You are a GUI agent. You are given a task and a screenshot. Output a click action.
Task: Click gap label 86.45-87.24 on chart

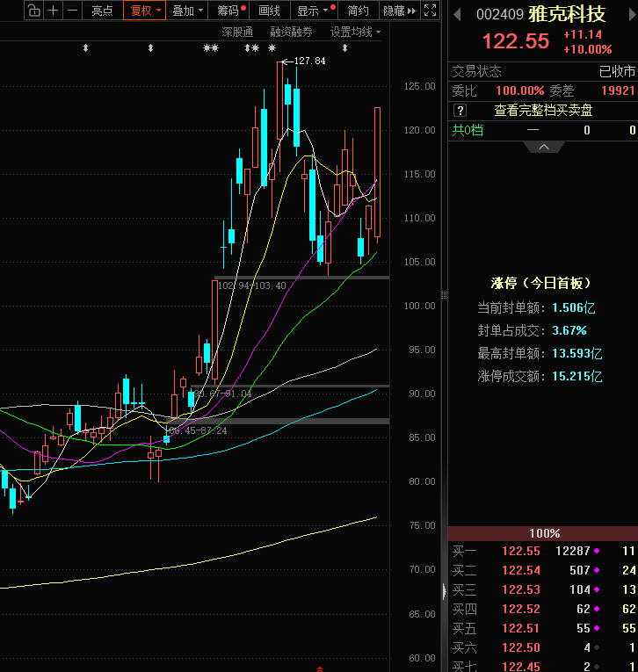pyautogui.click(x=198, y=430)
